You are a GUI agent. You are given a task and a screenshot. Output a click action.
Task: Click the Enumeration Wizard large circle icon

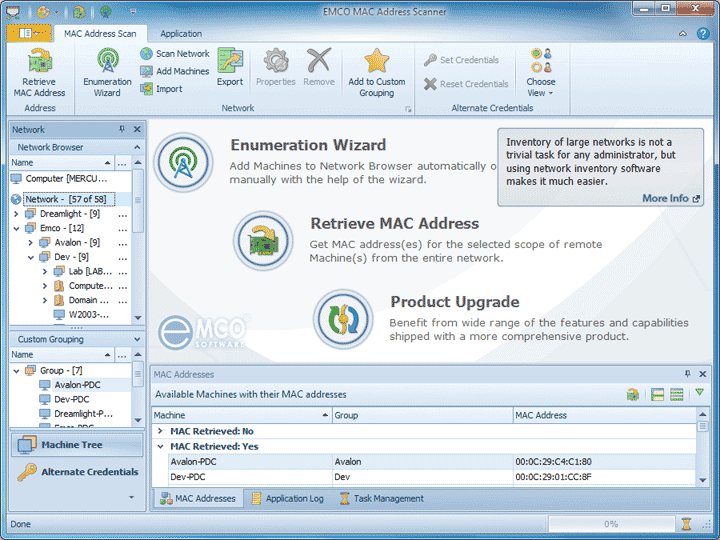(x=183, y=162)
